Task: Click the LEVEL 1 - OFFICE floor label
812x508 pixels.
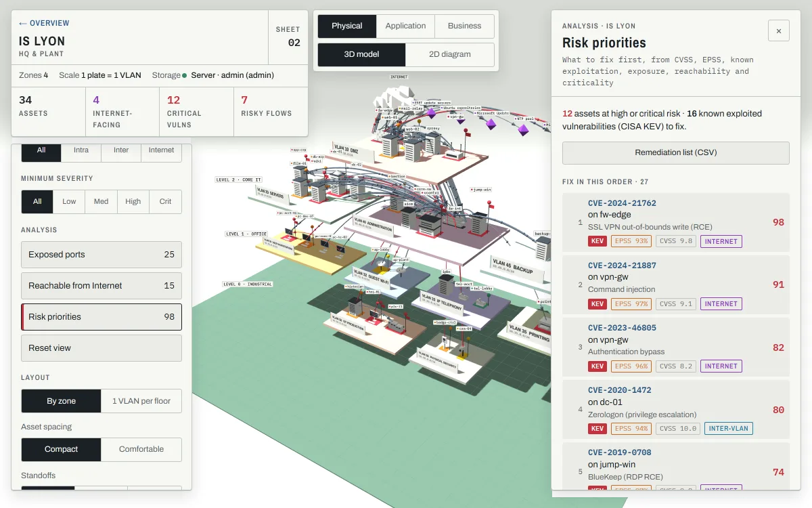Action: (246, 234)
